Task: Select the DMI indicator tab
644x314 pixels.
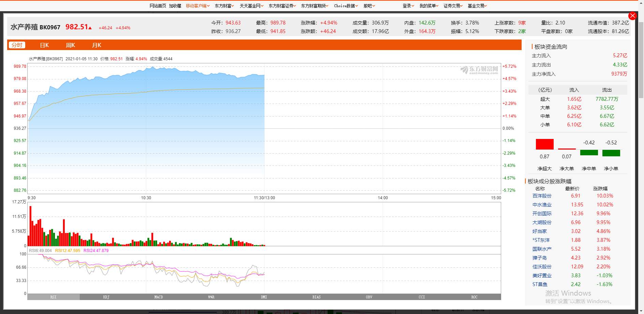Action: [x=264, y=297]
